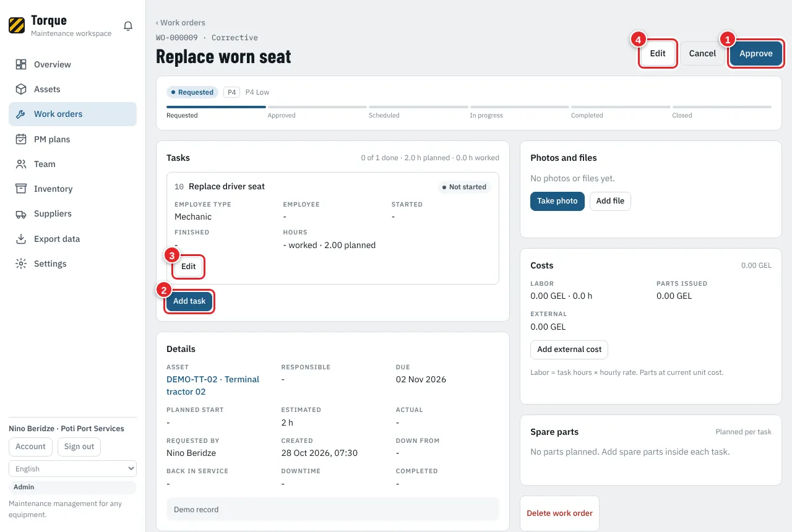The height and width of the screenshot is (532, 792).
Task: Add an external cost
Action: 569,350
